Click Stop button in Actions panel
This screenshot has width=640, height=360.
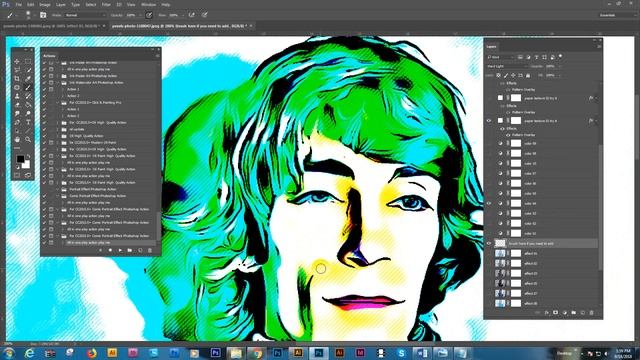pos(100,250)
